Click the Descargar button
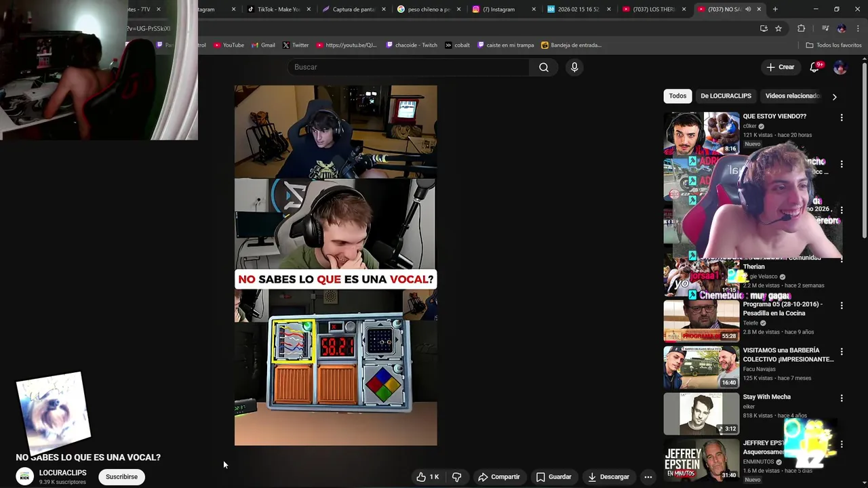 click(609, 477)
